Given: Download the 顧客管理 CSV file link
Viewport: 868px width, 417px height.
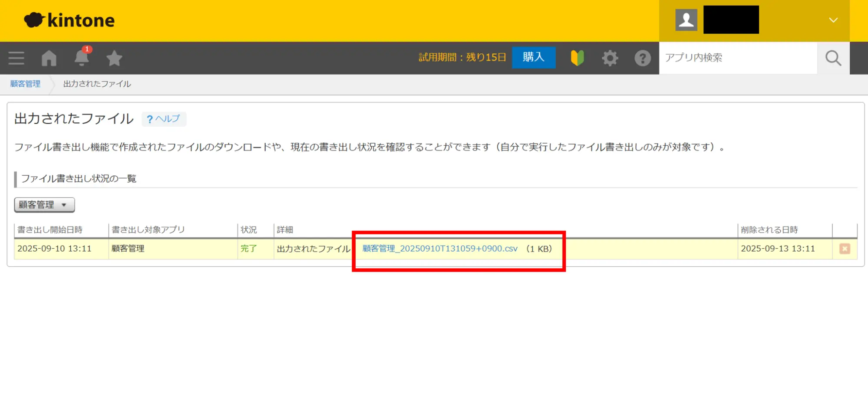Looking at the screenshot, I should [439, 249].
